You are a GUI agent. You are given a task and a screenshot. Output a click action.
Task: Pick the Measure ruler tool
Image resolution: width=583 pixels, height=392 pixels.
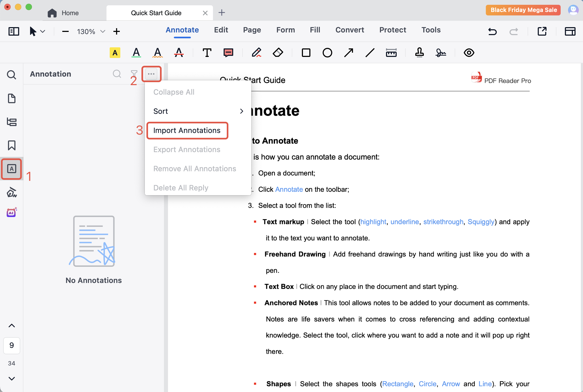click(391, 53)
